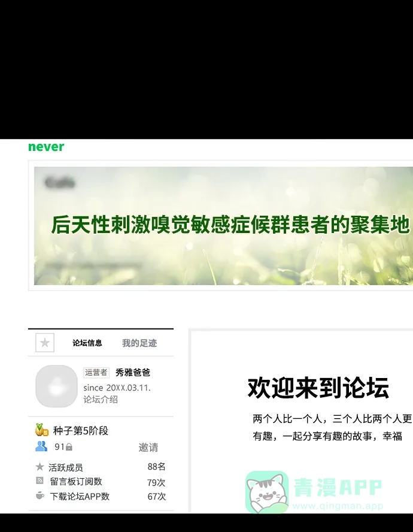Click the blurred Cafe logo in banner
The height and width of the screenshot is (532, 413).
pyautogui.click(x=60, y=183)
